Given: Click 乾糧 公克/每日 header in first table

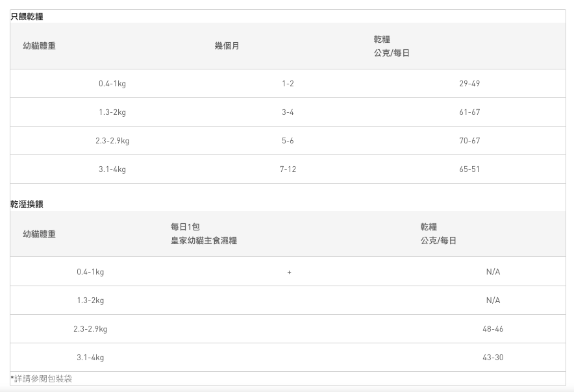Looking at the screenshot, I should (x=392, y=46).
